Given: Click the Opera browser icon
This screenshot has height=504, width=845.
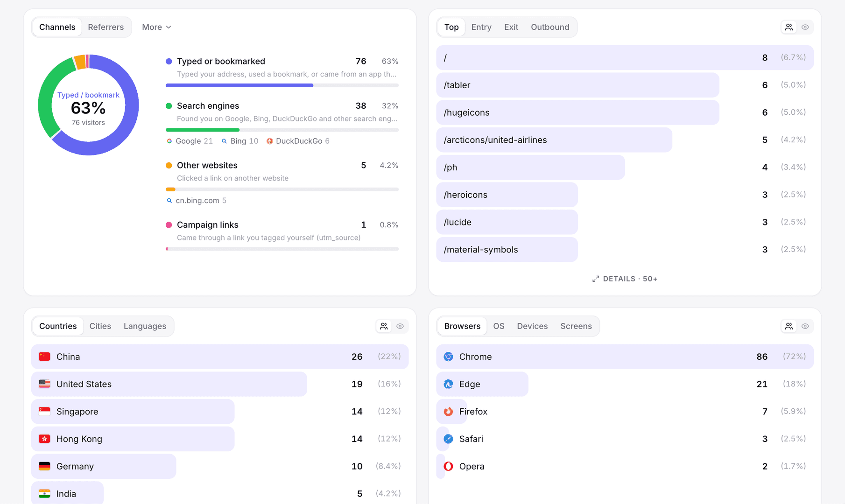Looking at the screenshot, I should coord(448,466).
